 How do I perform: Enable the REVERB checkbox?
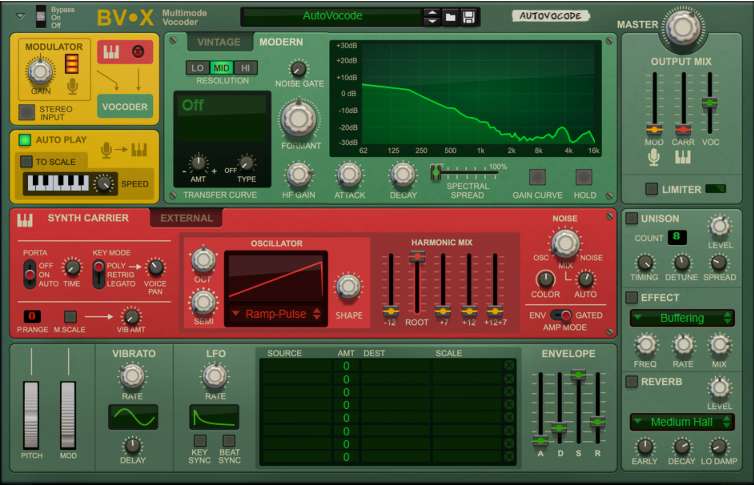631,382
